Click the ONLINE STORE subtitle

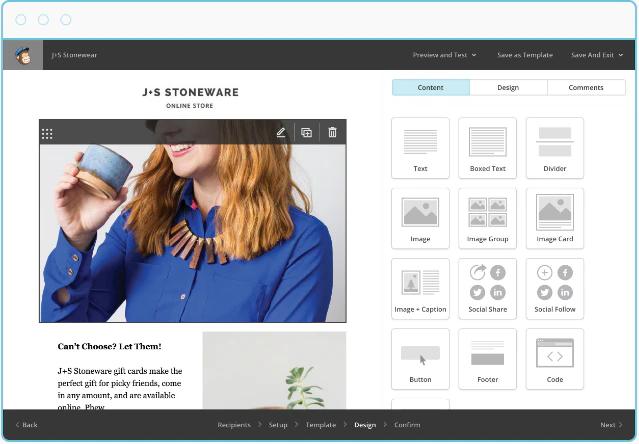click(189, 106)
